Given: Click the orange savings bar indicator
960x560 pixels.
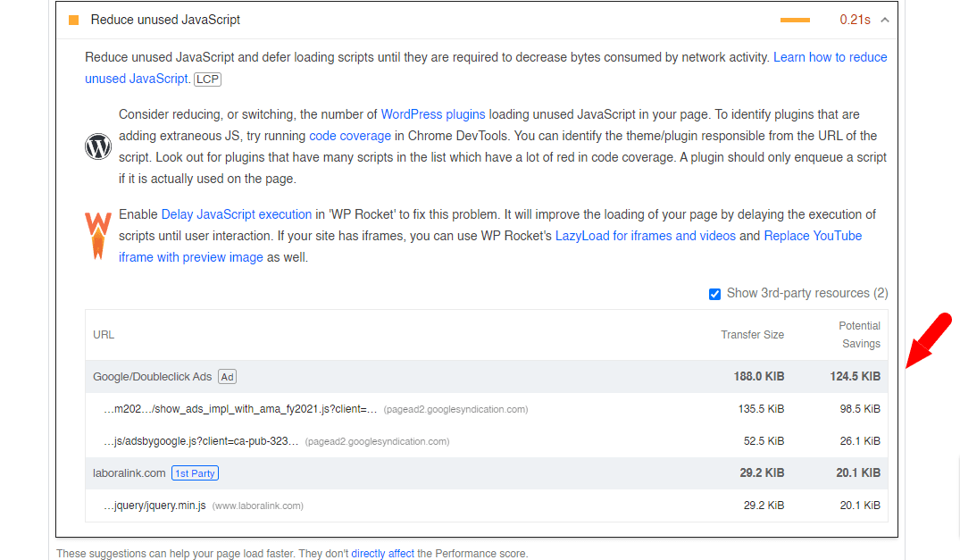Looking at the screenshot, I should coord(795,21).
